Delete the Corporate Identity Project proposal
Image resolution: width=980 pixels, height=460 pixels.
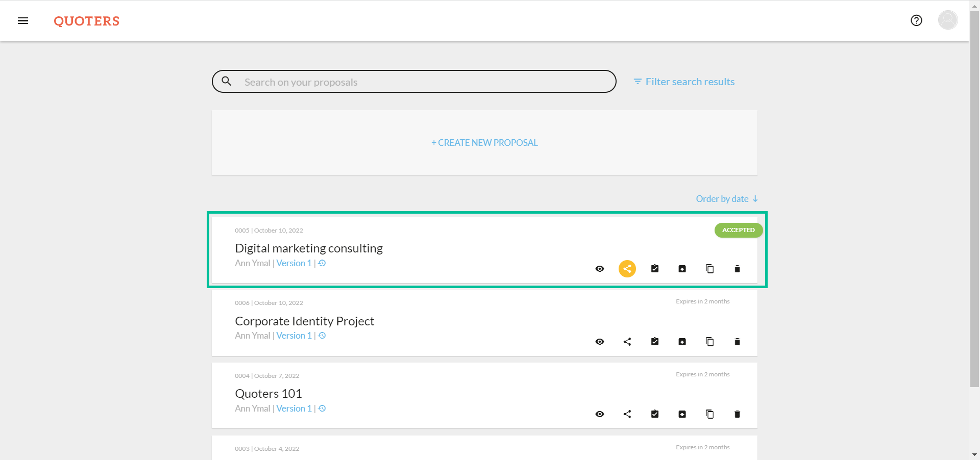(x=737, y=342)
